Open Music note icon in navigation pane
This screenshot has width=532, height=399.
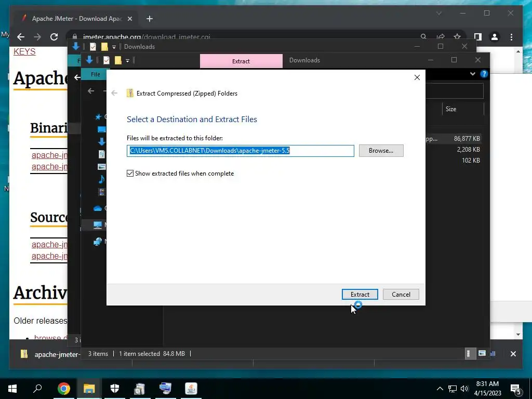(x=101, y=179)
